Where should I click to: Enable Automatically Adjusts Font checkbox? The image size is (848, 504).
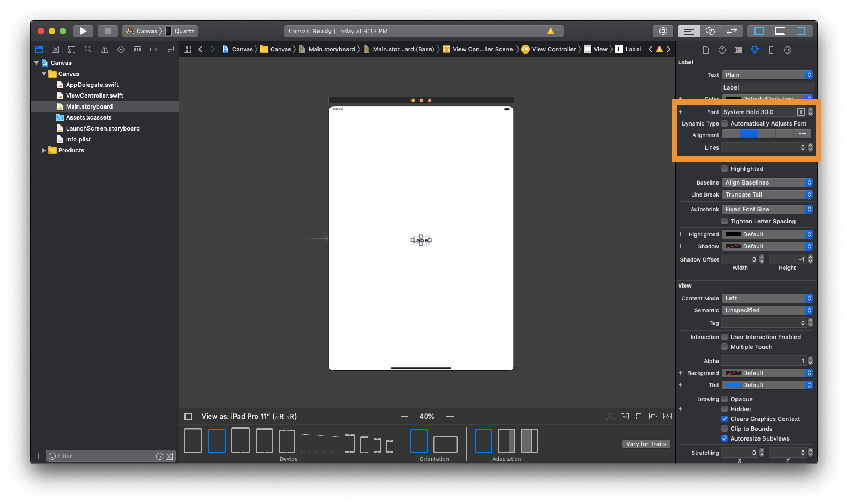725,123
